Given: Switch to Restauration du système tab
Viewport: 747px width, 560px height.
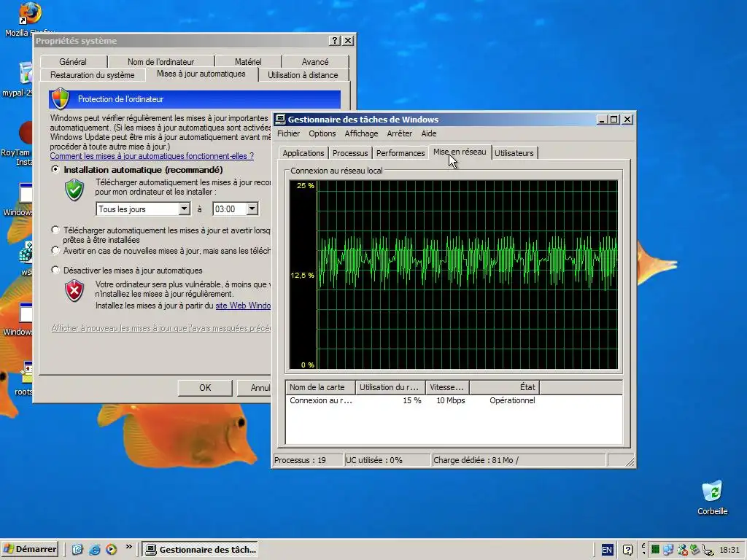Looking at the screenshot, I should 93,75.
